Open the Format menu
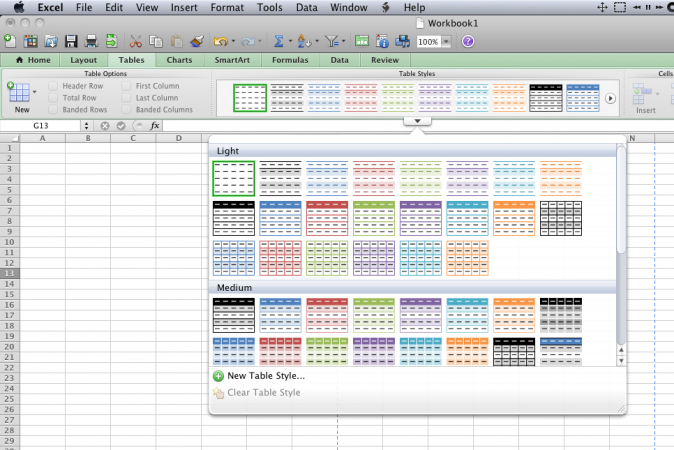This screenshot has width=674, height=450. 227,7
